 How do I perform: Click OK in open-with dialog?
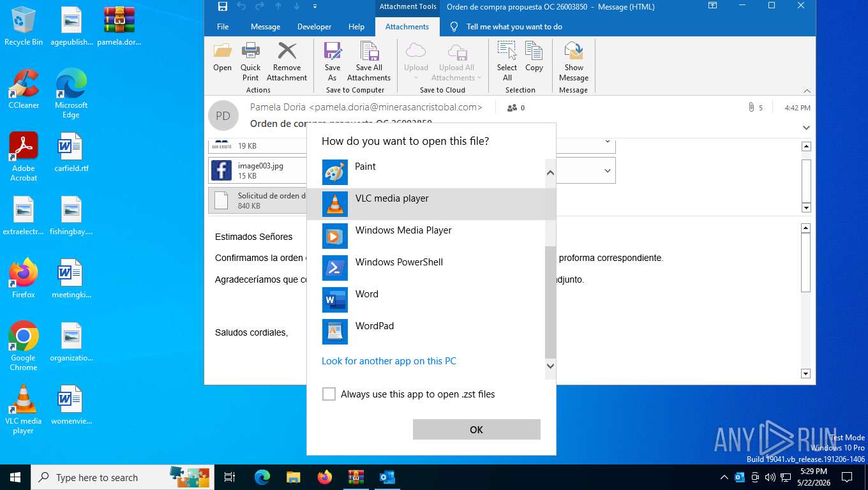[x=476, y=429]
